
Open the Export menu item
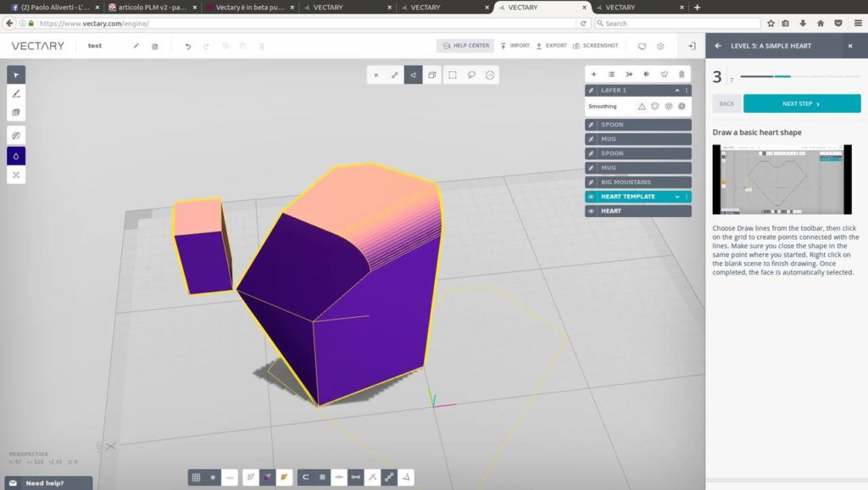[x=551, y=46]
